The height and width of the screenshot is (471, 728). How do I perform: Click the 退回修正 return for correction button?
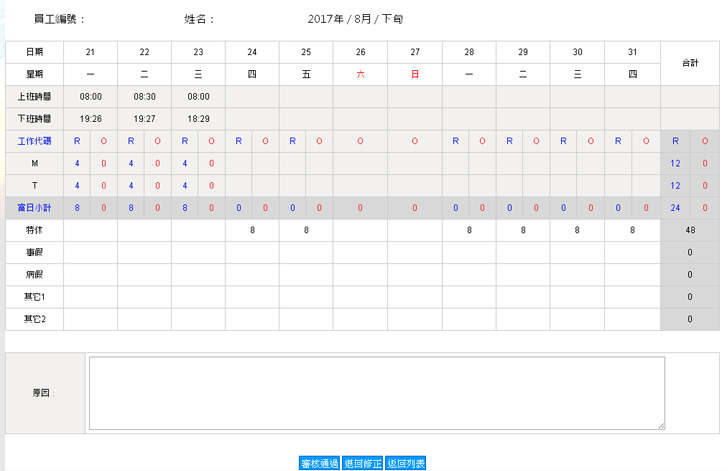coord(362,463)
